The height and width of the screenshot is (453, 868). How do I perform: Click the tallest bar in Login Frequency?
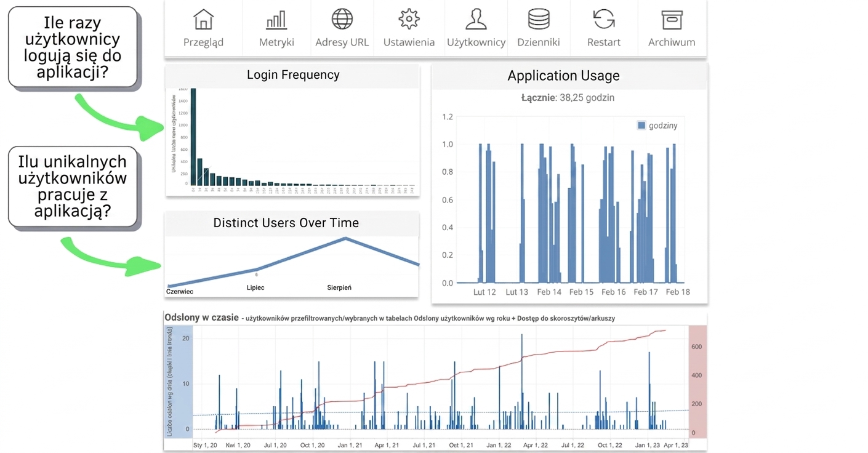coord(193,137)
